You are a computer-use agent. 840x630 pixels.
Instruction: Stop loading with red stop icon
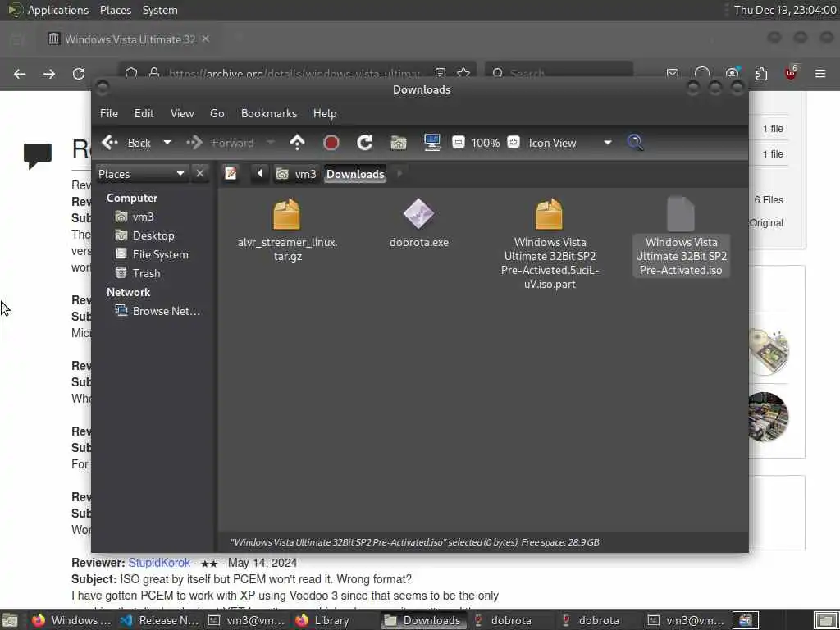click(x=331, y=143)
